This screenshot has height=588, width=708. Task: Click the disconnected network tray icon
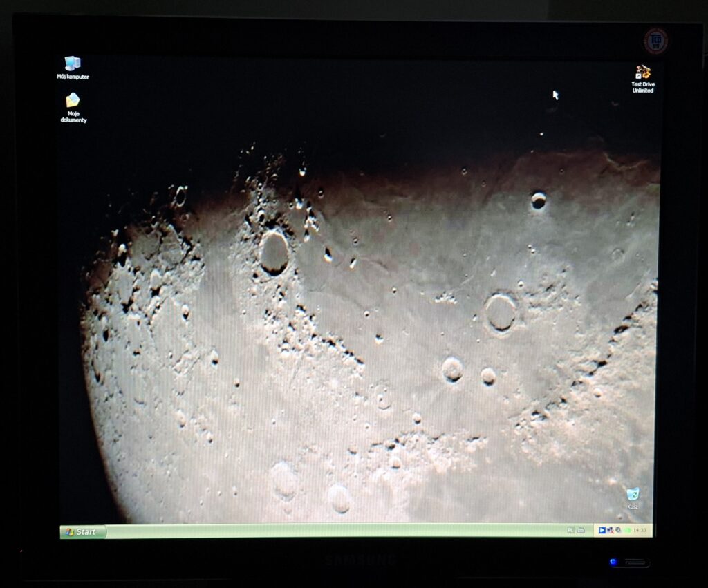point(610,530)
